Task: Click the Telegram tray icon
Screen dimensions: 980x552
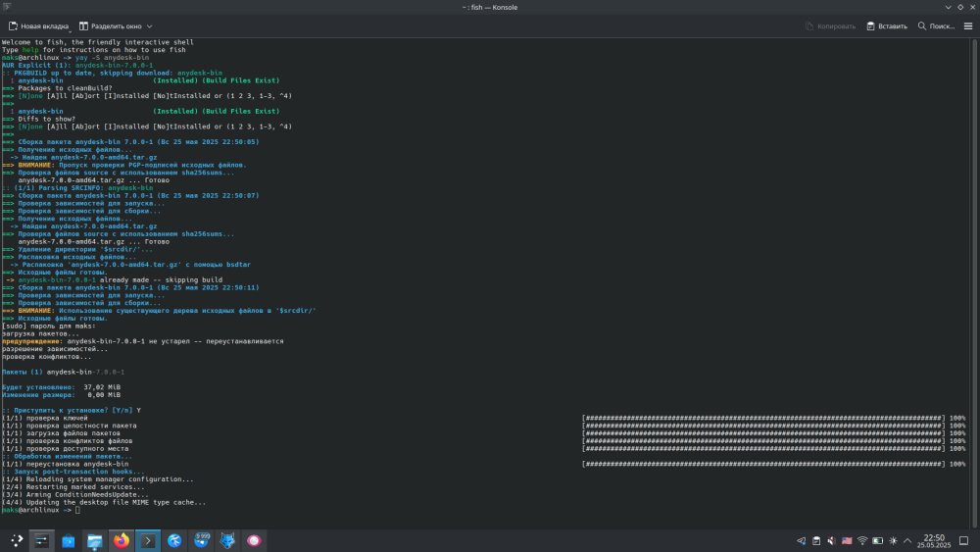Action: point(802,541)
